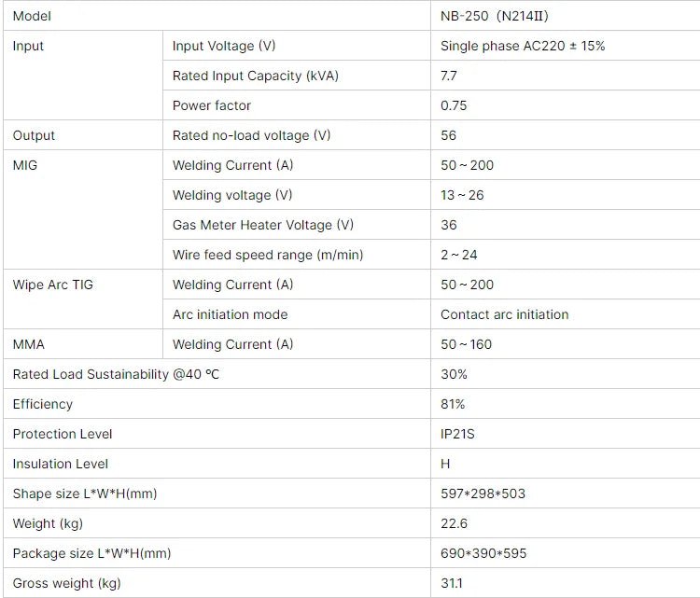Select the Single phase AC220 ± 15% value

(523, 46)
